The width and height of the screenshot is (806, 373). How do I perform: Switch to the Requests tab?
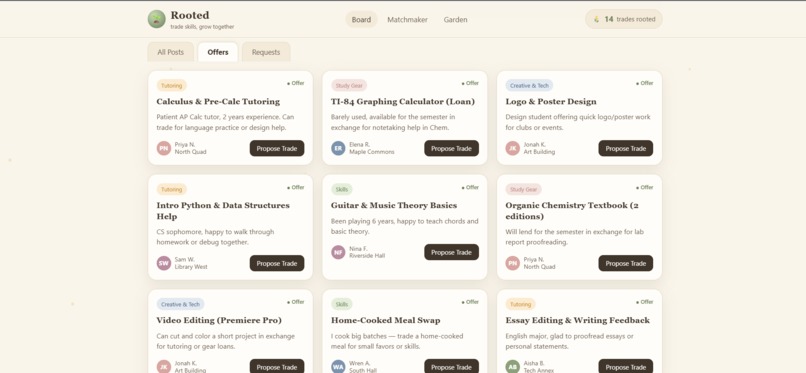pos(266,52)
